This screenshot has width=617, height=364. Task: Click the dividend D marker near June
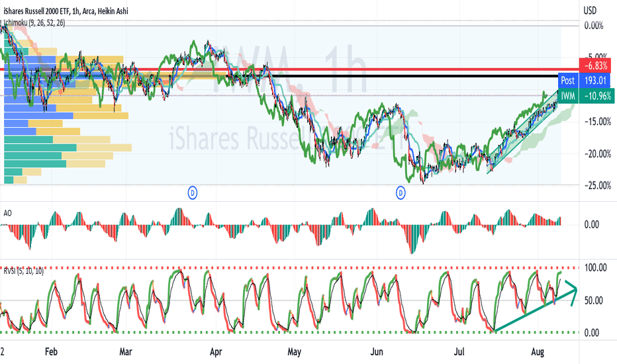tap(400, 193)
